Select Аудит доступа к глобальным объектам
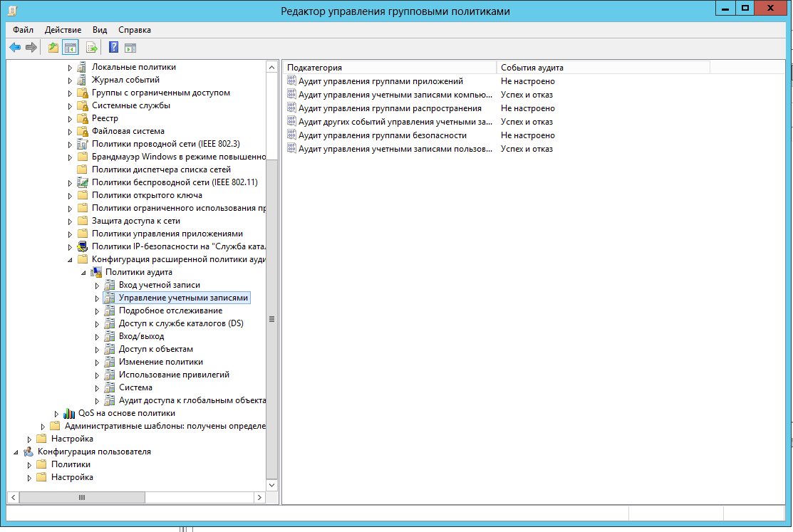This screenshot has width=793, height=532. (x=192, y=400)
